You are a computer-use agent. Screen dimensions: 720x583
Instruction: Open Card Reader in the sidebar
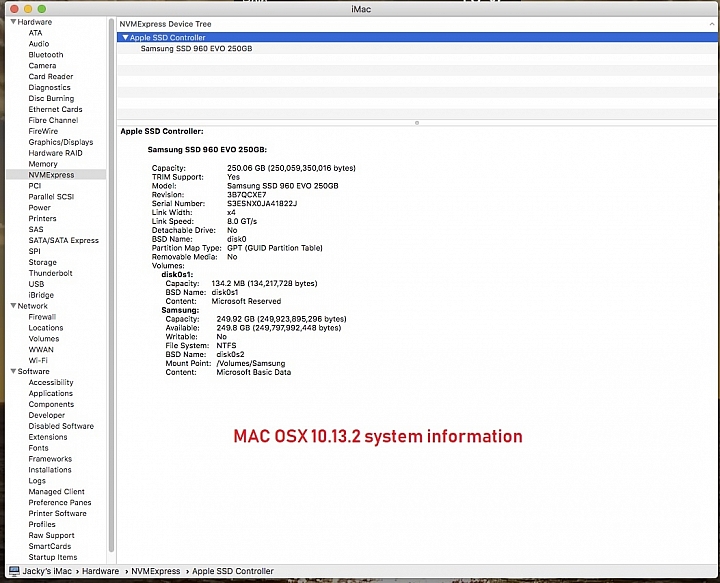[51, 76]
